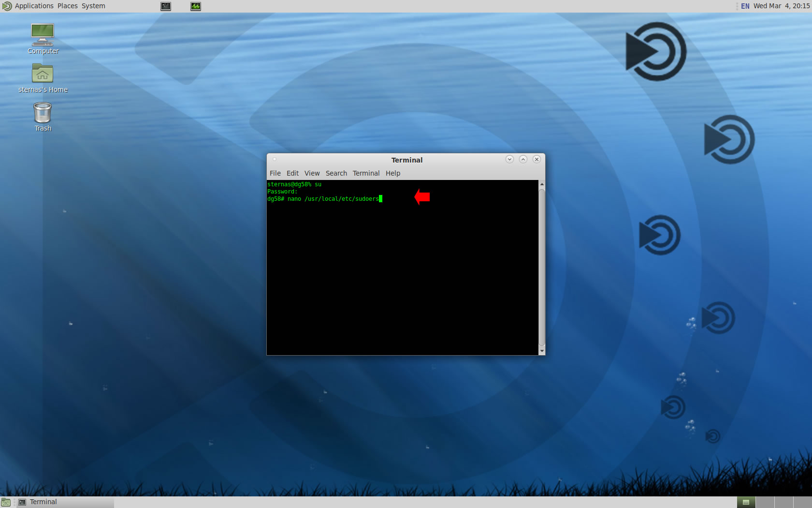Click the Terminal window title bar menu dot
The image size is (812, 508).
point(275,159)
